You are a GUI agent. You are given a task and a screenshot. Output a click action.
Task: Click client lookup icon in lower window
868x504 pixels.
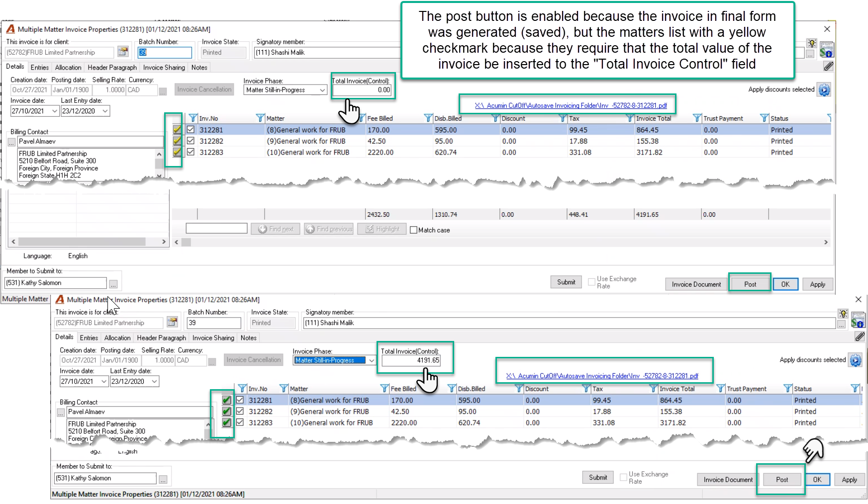pos(172,322)
